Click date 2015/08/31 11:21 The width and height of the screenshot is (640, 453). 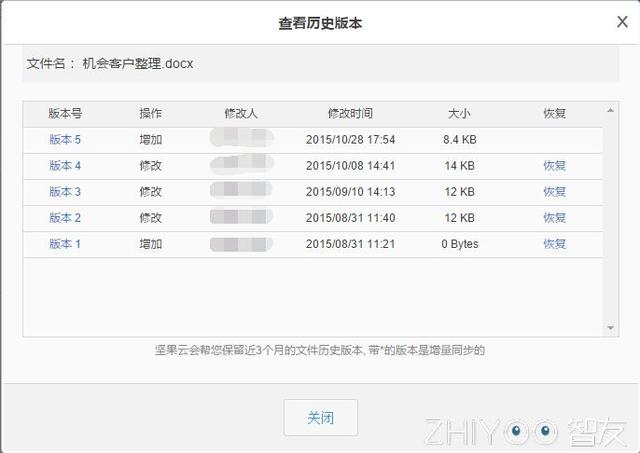pos(351,244)
